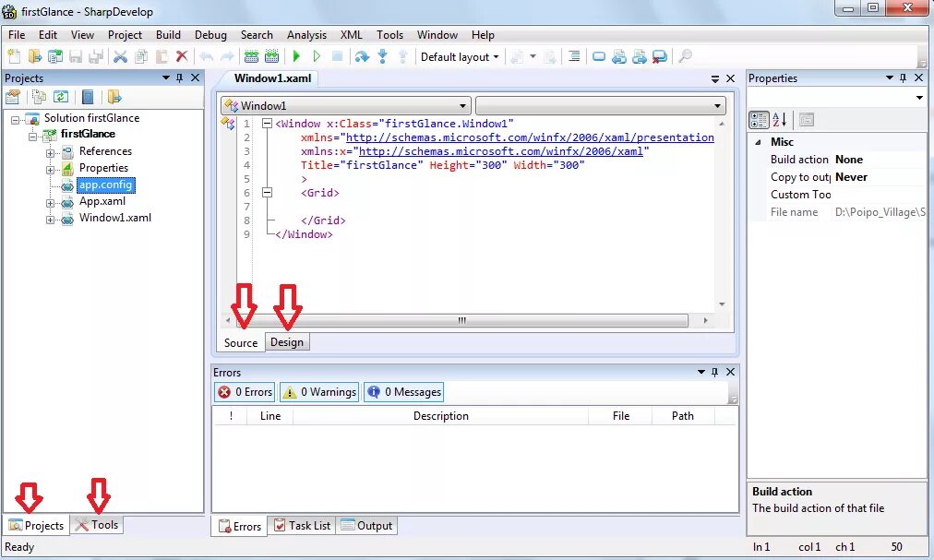934x560 pixels.
Task: Switch to the Design view tab
Action: click(x=287, y=342)
